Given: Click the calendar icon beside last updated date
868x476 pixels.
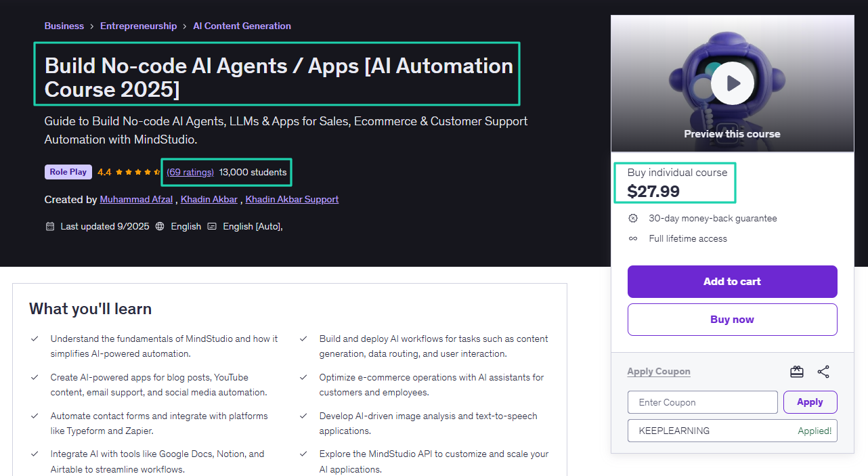Looking at the screenshot, I should point(50,225).
